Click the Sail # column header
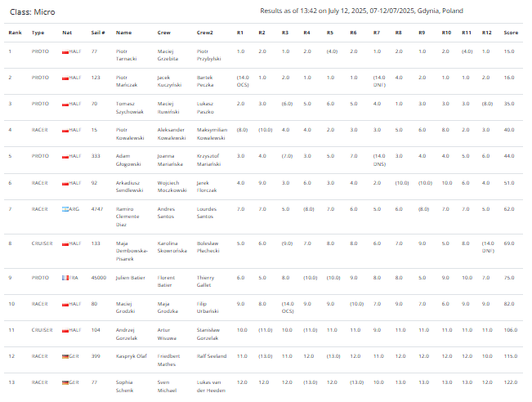Image resolution: width=532 pixels, height=402 pixels. (x=98, y=33)
